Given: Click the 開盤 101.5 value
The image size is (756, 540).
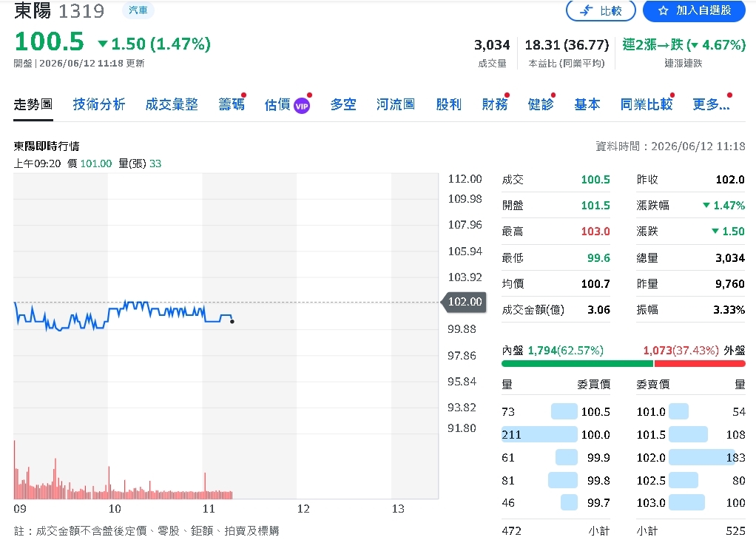Looking at the screenshot, I should 595,206.
